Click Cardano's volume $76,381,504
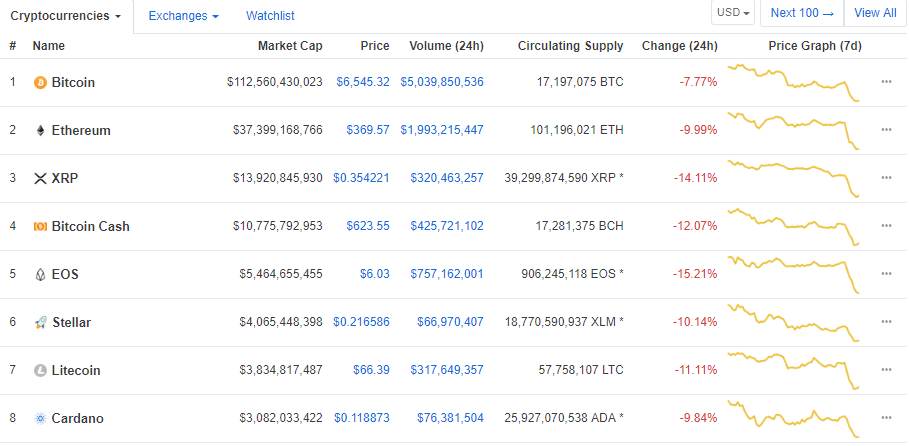The width and height of the screenshot is (909, 446). coord(450,418)
